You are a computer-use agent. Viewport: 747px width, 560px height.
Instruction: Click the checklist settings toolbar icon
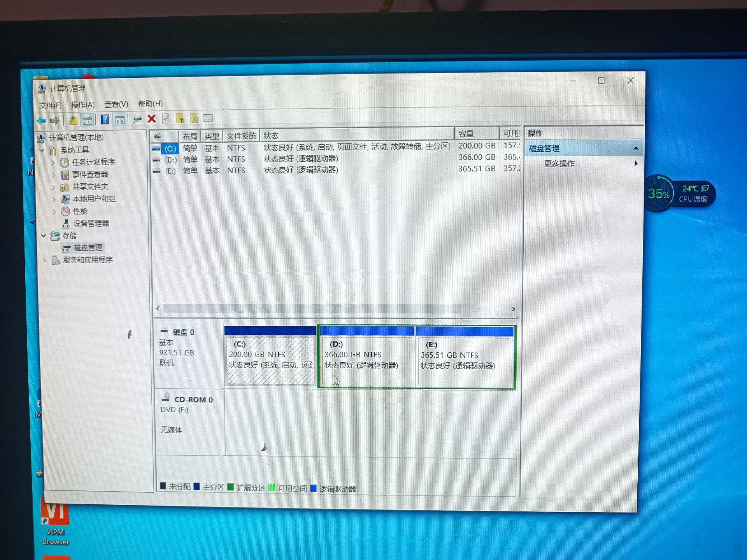tap(207, 118)
